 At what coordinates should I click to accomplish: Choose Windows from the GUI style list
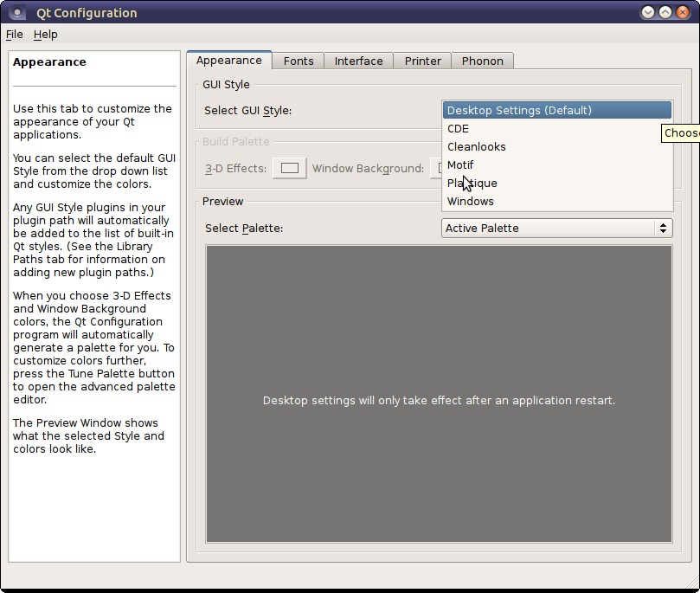[x=557, y=202]
